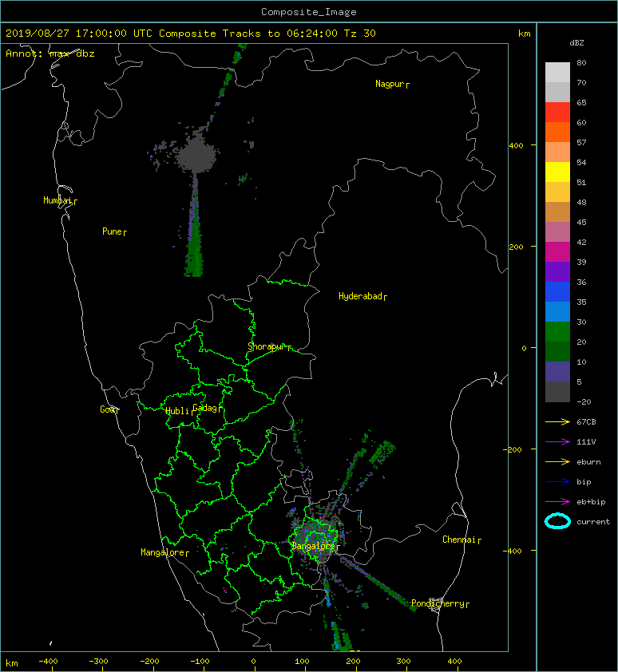The height and width of the screenshot is (672, 618).
Task: Click the purple 36 dBZ color swatch
Action: click(557, 271)
